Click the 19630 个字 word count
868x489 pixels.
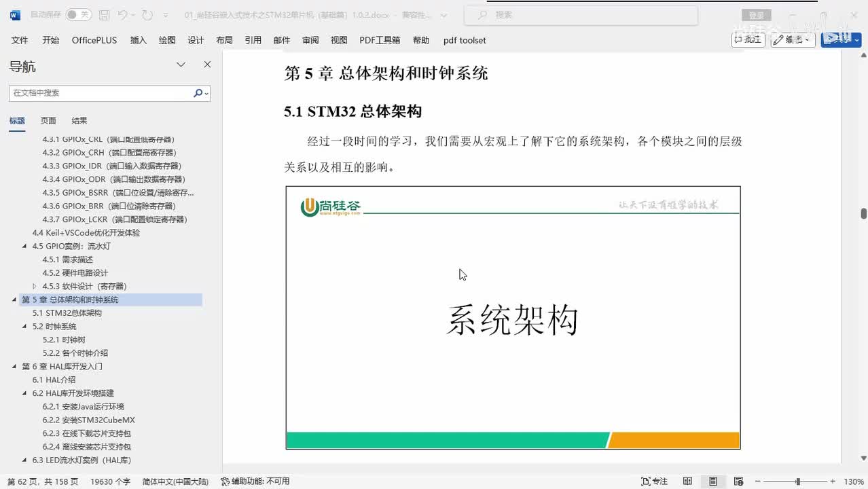[110, 481]
